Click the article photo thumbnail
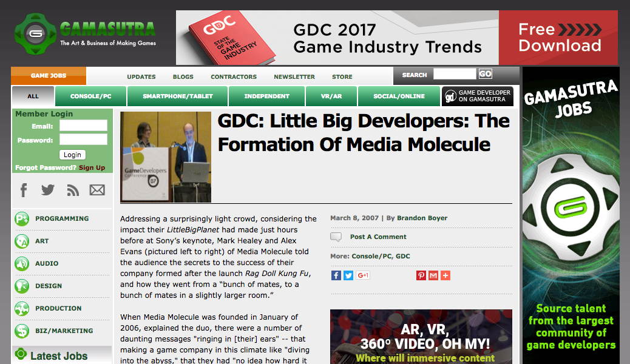 pos(166,157)
